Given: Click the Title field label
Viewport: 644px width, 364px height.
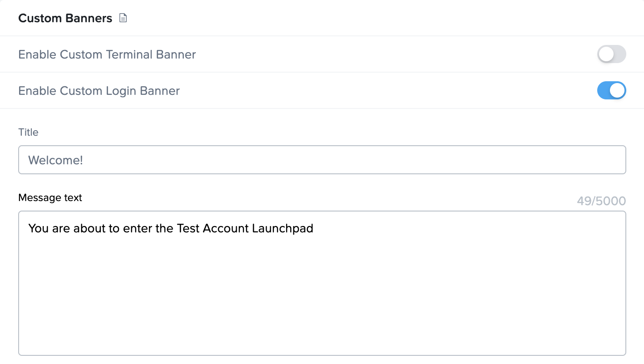Looking at the screenshot, I should tap(28, 132).
